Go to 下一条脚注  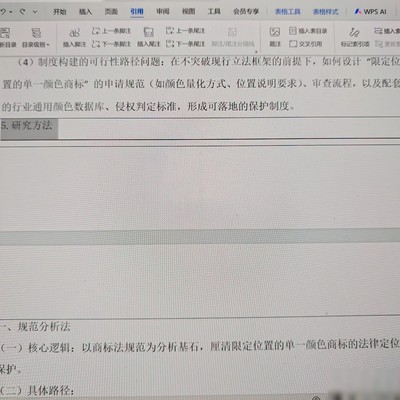111,44
